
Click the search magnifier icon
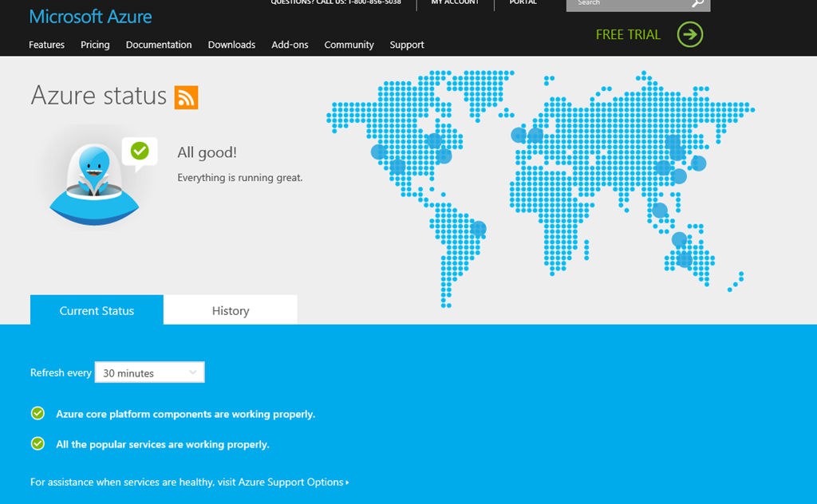coord(697,3)
